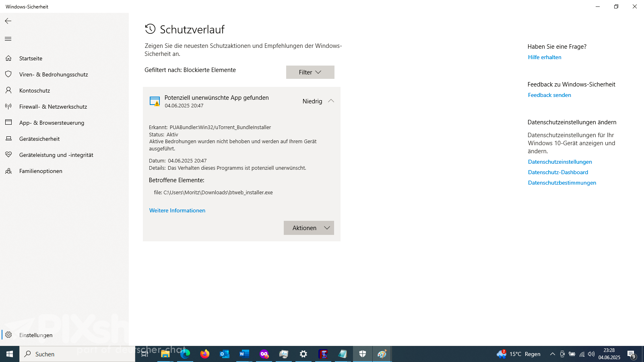
Task: Click the family icon for Familienoptionen
Action: coord(8,171)
